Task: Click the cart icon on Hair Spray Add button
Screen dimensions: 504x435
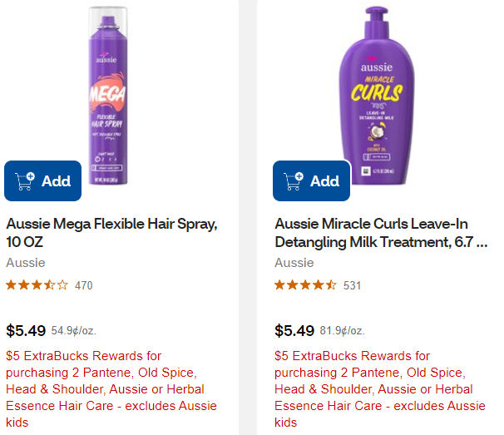Action: coord(25,180)
